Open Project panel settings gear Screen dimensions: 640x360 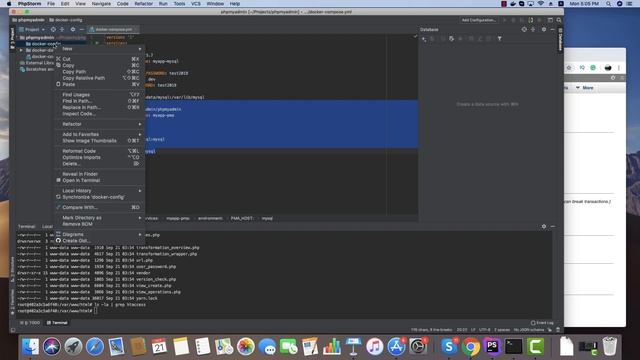click(x=73, y=29)
